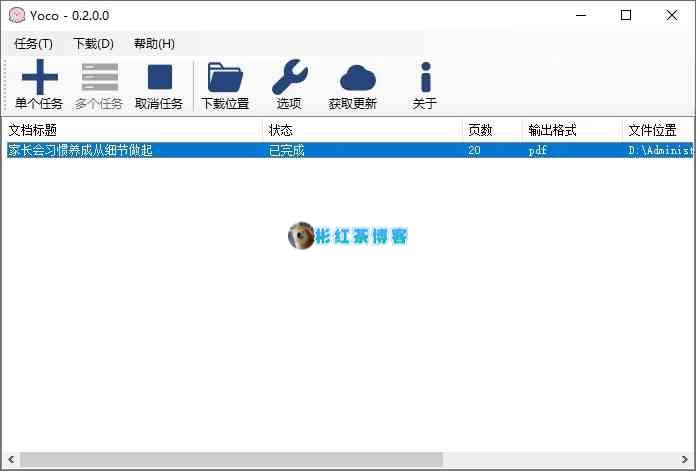Maximize the Yoco window
696x471 pixels.
626,16
